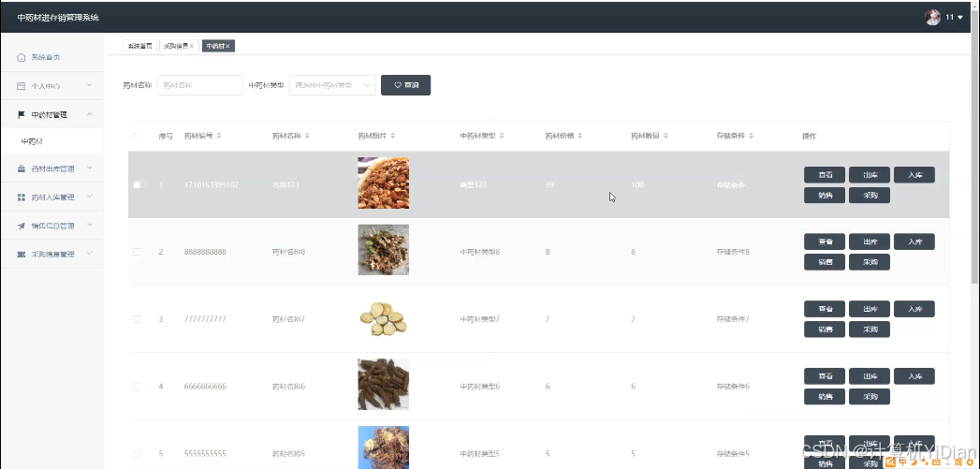Screen dimensions: 980x469
Task: Sort the table by 药材价格 column
Action: pos(580,136)
